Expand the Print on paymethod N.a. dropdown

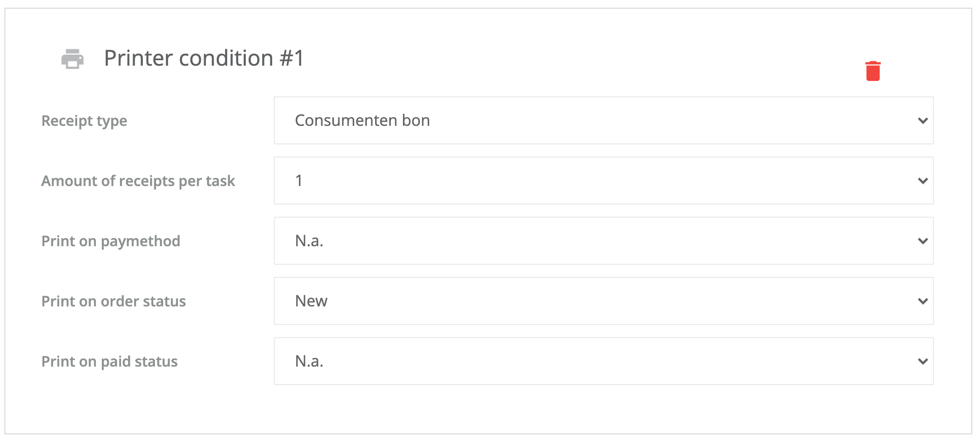tap(603, 241)
